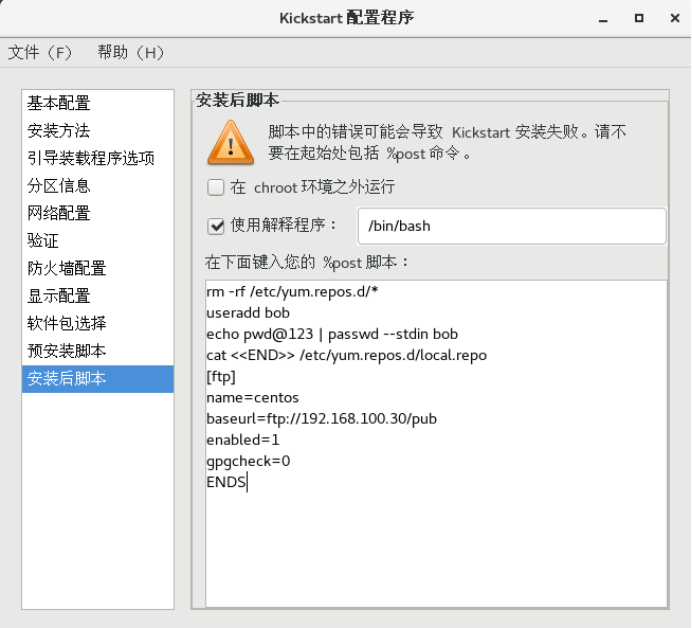Select 显示配置 in the sidebar

coord(98,296)
